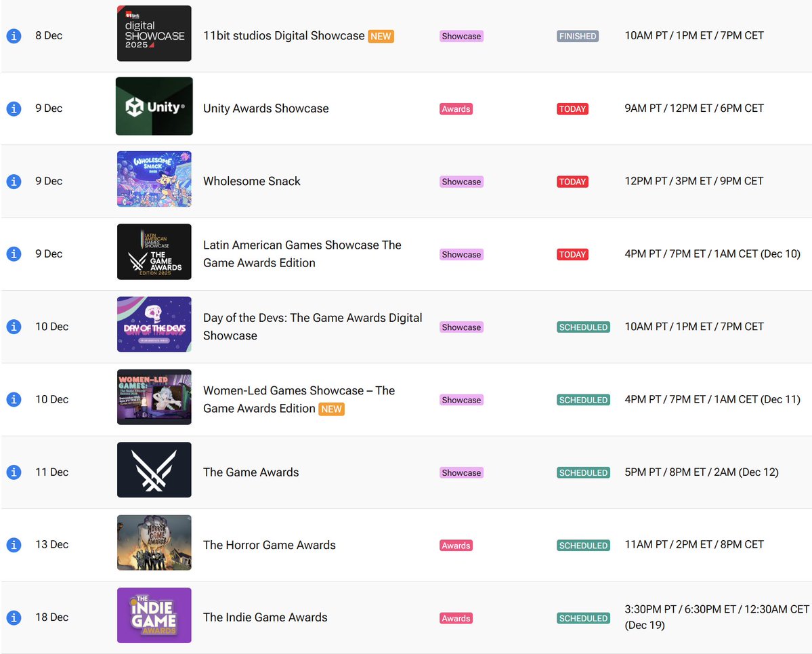This screenshot has width=812, height=654.
Task: Click SCHEDULED badge on Day of the Devs row
Action: (584, 327)
